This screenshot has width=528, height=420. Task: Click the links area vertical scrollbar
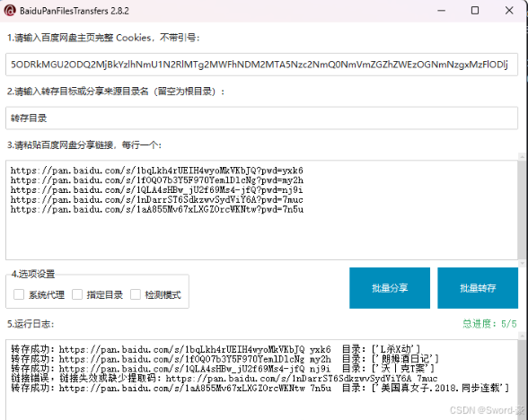click(523, 210)
